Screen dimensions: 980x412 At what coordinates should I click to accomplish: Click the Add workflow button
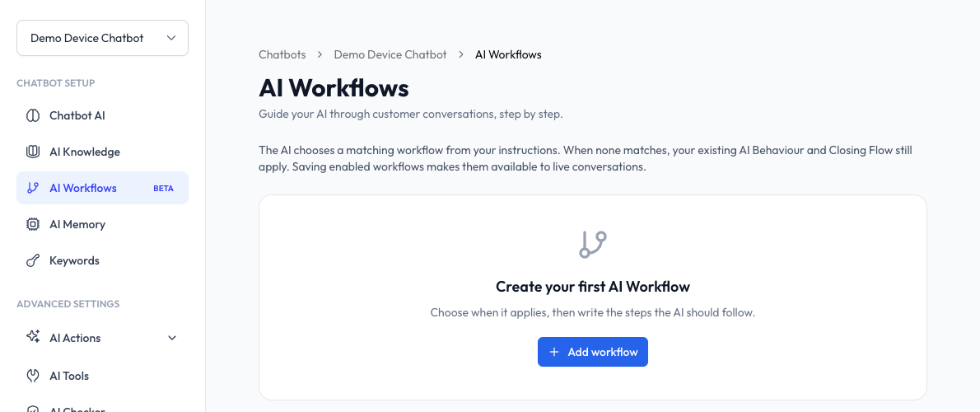click(592, 352)
